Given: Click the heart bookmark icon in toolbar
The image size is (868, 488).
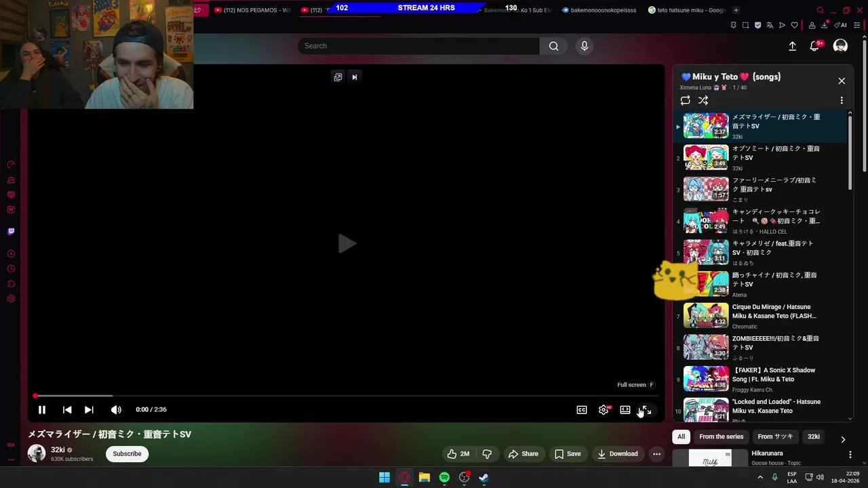Looking at the screenshot, I should (x=794, y=25).
